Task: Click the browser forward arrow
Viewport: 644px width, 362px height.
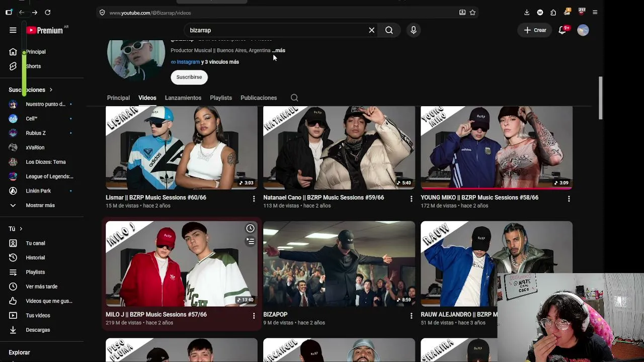Action: pos(34,13)
